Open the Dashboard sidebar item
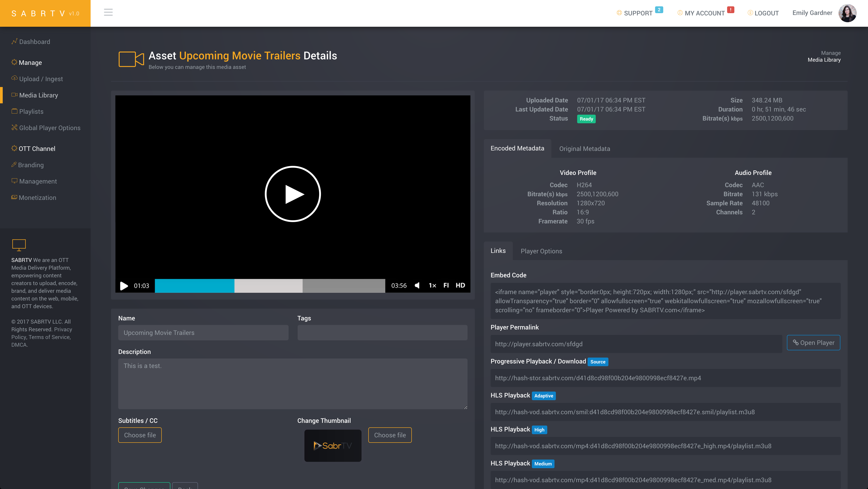Viewport: 868px width, 489px height. tap(34, 42)
